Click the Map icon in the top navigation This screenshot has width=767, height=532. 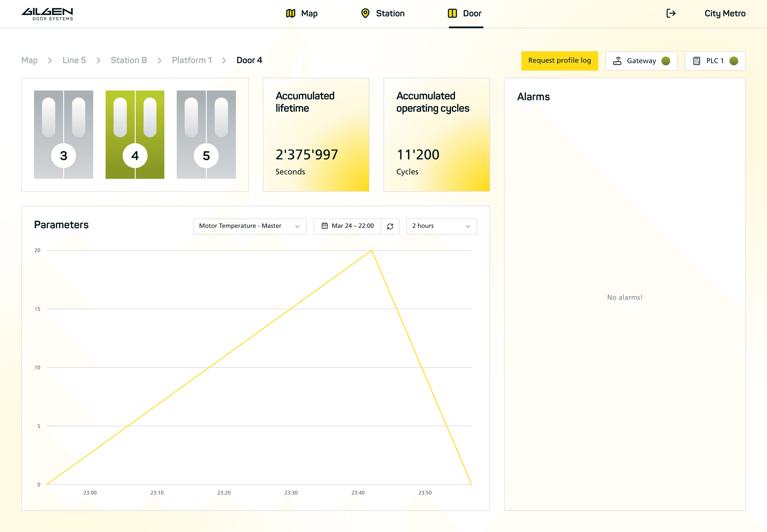[x=290, y=13]
